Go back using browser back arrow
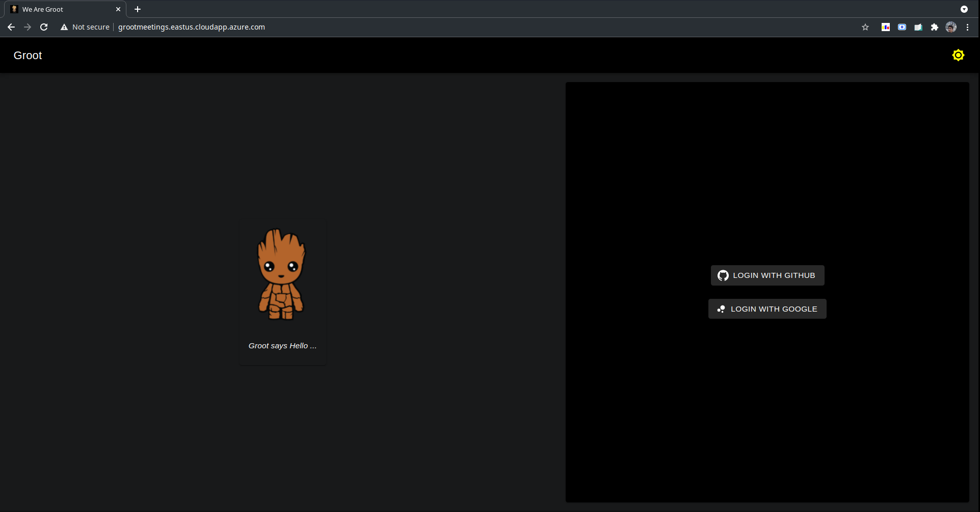980x512 pixels. click(x=11, y=27)
